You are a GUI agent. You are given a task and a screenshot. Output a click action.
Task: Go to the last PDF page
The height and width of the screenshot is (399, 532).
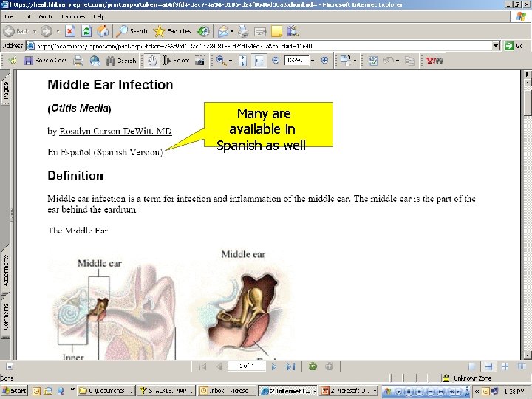291,366
